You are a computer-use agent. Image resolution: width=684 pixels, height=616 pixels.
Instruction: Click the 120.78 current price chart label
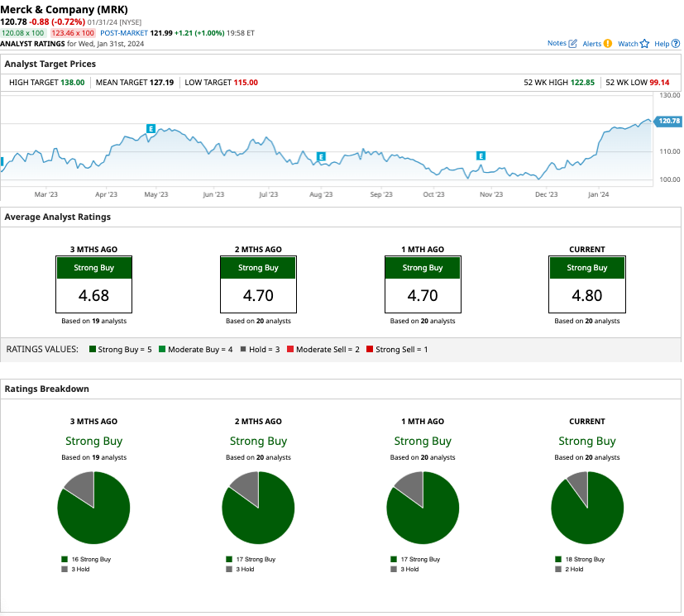coord(668,122)
